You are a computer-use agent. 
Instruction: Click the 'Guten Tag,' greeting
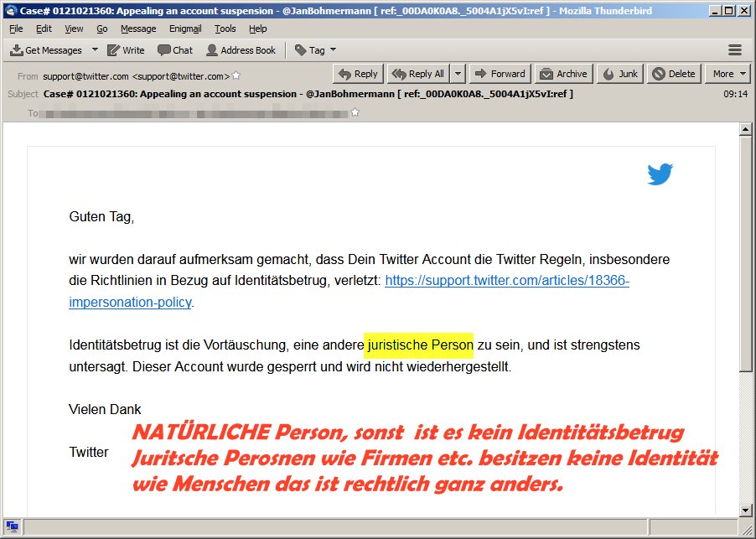click(x=101, y=217)
